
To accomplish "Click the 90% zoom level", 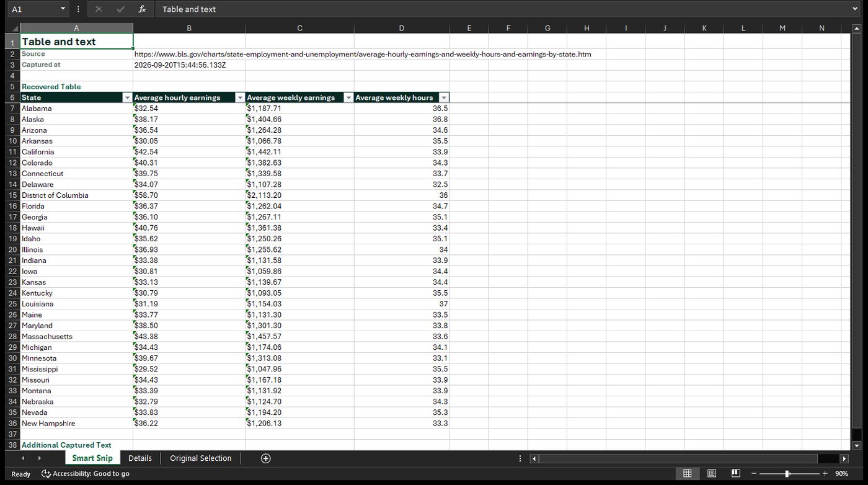I will pos(841,474).
